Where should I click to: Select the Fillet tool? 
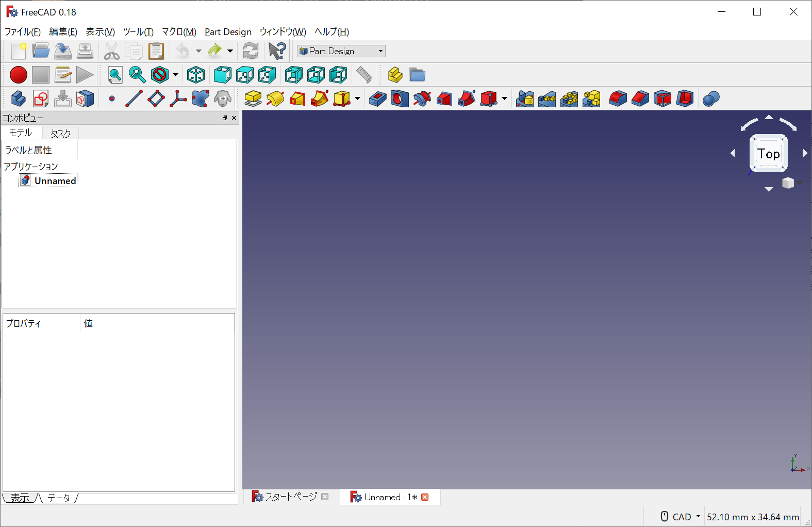[x=618, y=98]
